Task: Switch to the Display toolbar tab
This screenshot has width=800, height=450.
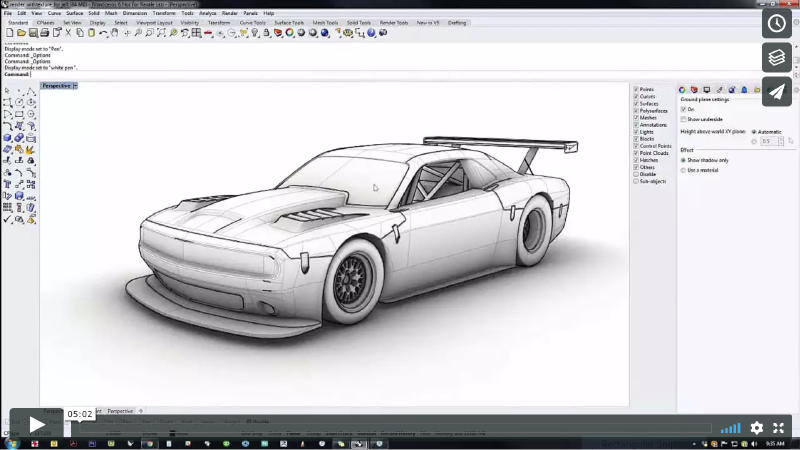Action: point(97,23)
